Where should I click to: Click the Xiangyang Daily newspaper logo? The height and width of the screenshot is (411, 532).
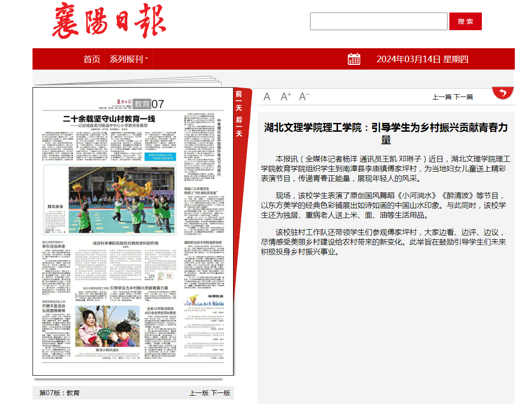point(109,21)
